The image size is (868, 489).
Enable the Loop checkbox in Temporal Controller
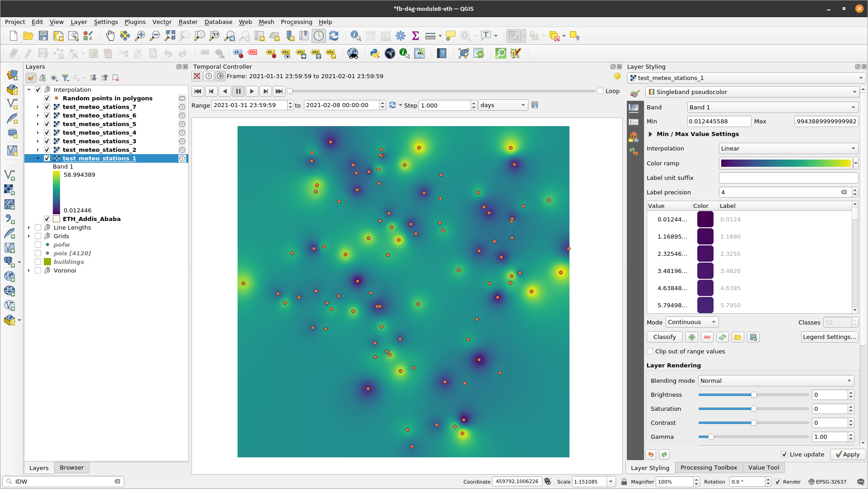(600, 91)
